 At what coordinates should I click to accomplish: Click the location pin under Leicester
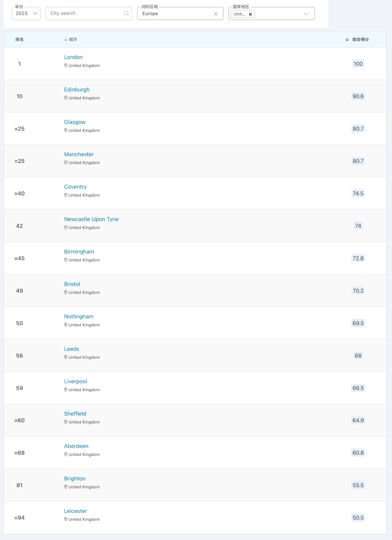click(x=66, y=519)
